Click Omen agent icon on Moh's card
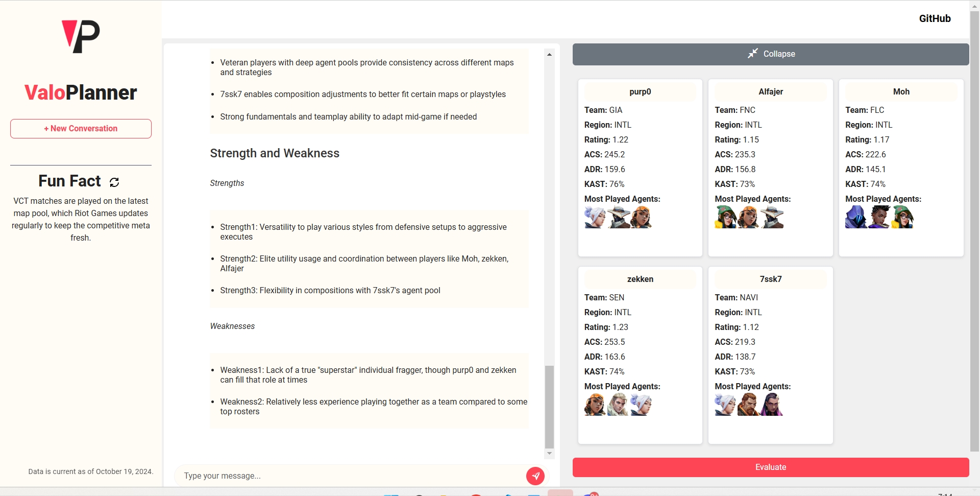The image size is (980, 496). point(856,217)
